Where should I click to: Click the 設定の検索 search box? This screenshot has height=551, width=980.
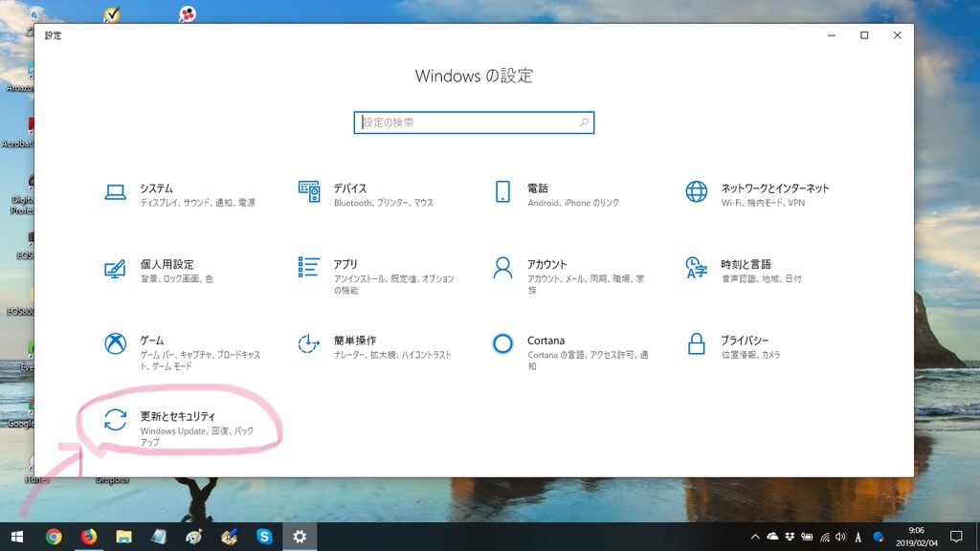pyautogui.click(x=474, y=122)
